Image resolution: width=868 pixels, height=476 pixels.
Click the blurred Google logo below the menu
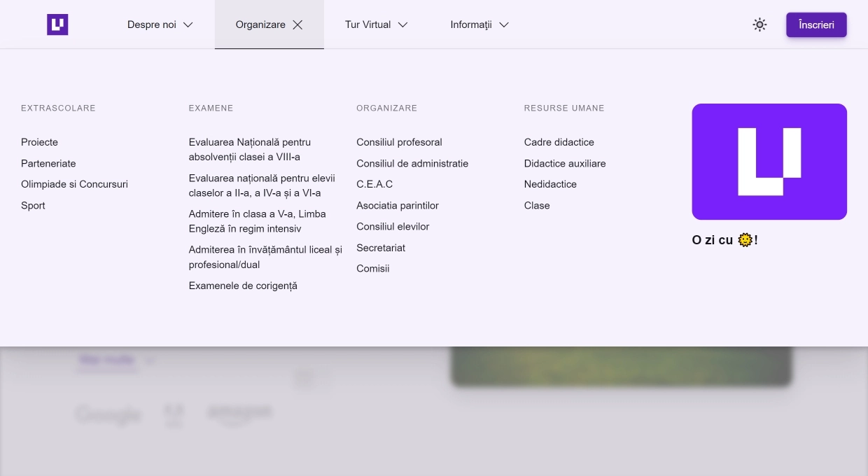(x=108, y=414)
